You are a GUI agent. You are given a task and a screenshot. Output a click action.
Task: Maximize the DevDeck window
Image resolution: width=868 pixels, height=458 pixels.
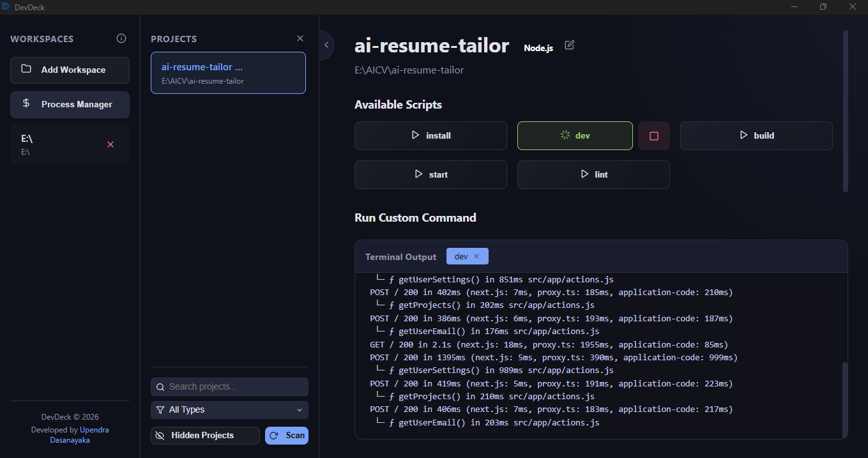coord(823,6)
